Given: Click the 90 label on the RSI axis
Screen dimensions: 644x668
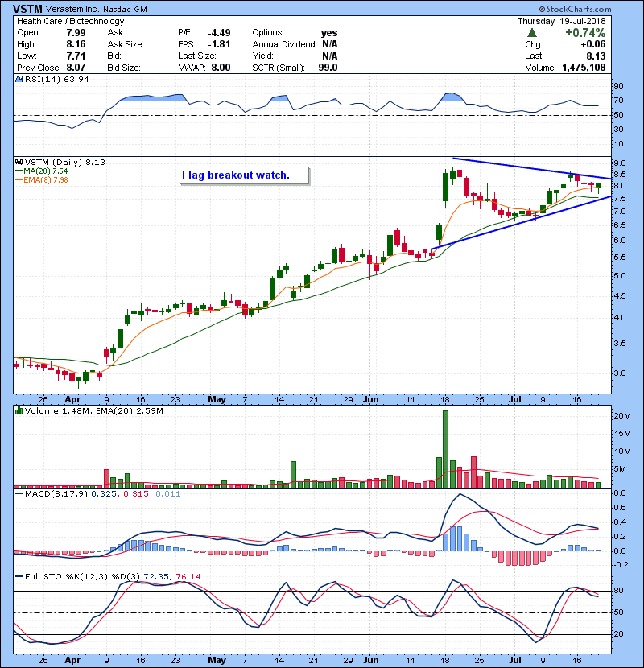Looking at the screenshot, I should click(x=618, y=85).
